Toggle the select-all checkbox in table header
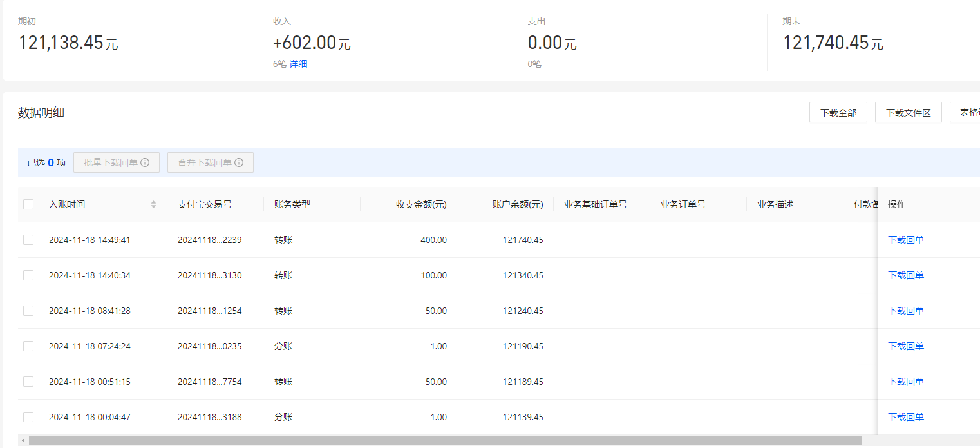The height and width of the screenshot is (448, 980). 28,204
